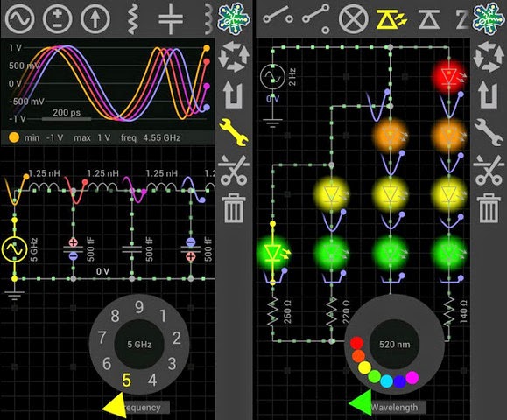Select the middle capacitor without polarity markers
The height and width of the screenshot is (420, 507).
point(132,249)
